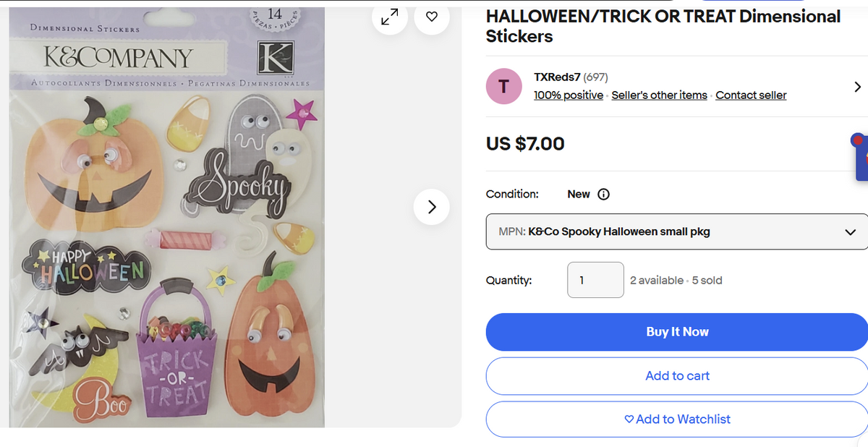
Task: Open the full seller profile via the chevron
Action: (x=857, y=86)
